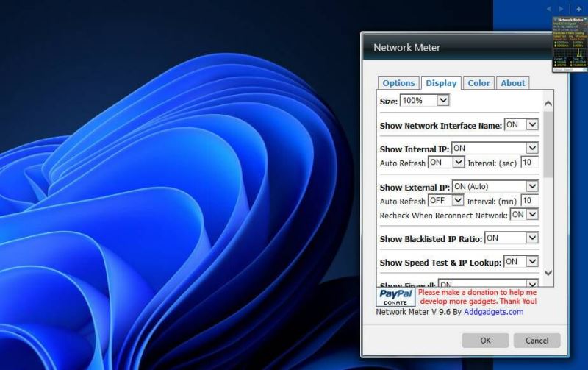588x370 pixels.
Task: Open the Size percentage dropdown
Action: click(425, 100)
